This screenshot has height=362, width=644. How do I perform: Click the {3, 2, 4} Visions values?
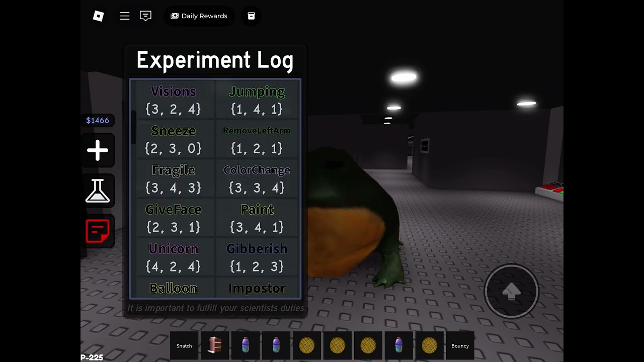coord(173,109)
